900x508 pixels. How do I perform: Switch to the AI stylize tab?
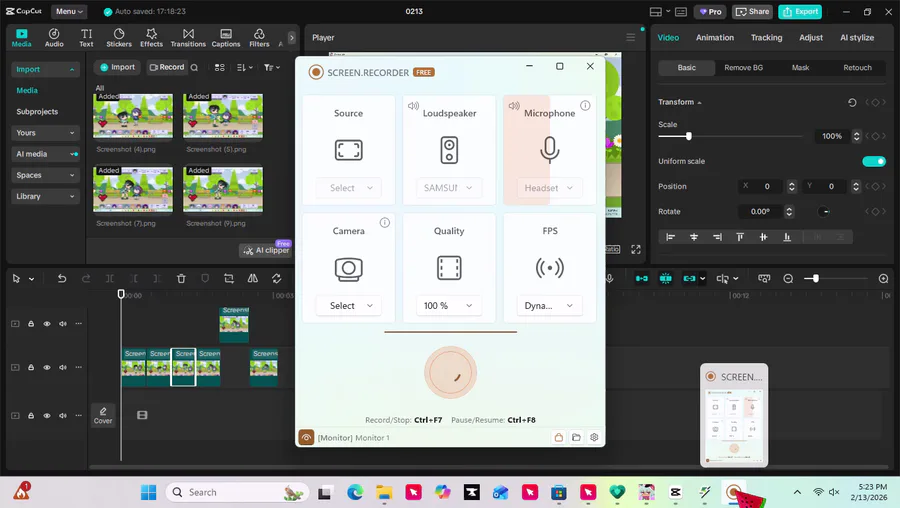857,37
